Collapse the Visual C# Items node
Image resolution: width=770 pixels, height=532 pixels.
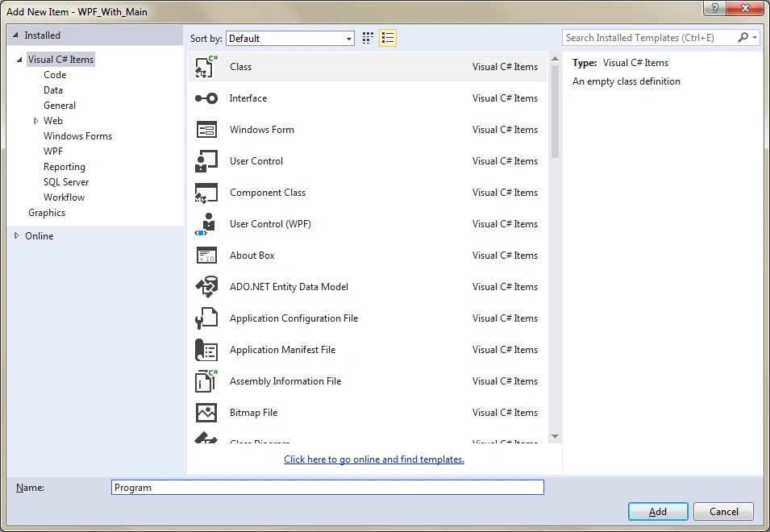point(19,60)
